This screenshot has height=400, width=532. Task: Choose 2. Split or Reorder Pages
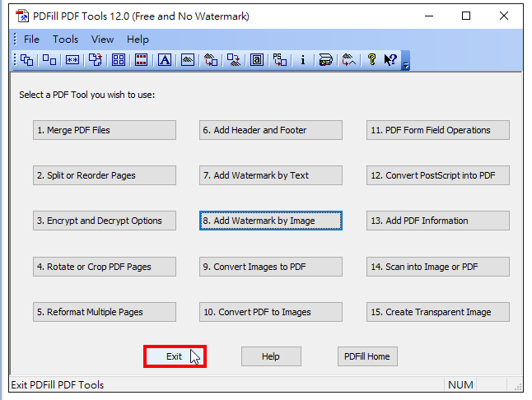pos(105,175)
